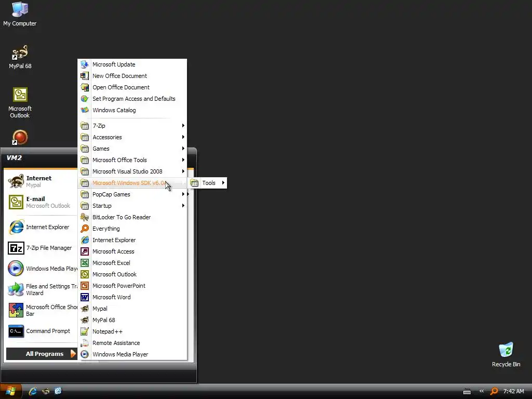Open Microsoft Update
Viewport: 532px width, 399px height.
coord(132,64)
